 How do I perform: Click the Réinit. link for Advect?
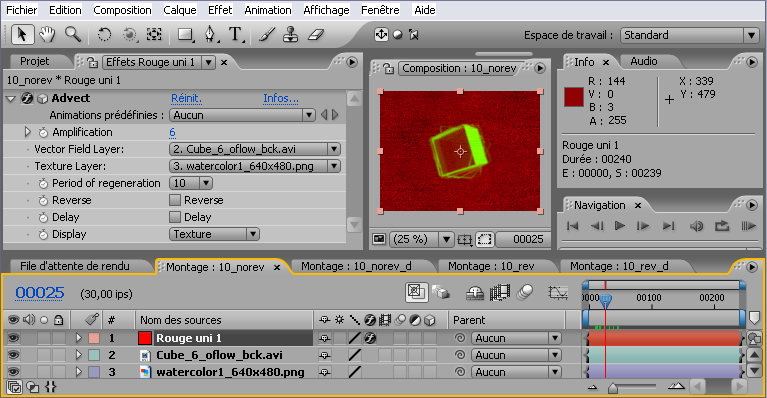point(186,98)
